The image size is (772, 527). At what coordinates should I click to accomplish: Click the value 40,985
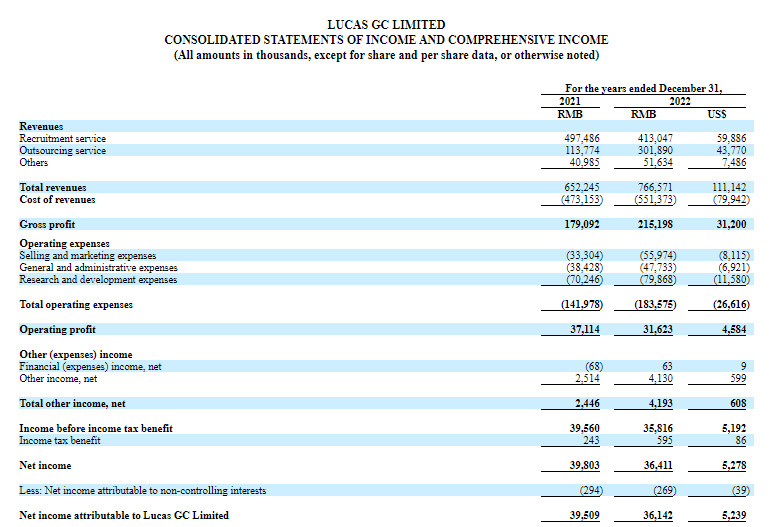pyautogui.click(x=584, y=163)
